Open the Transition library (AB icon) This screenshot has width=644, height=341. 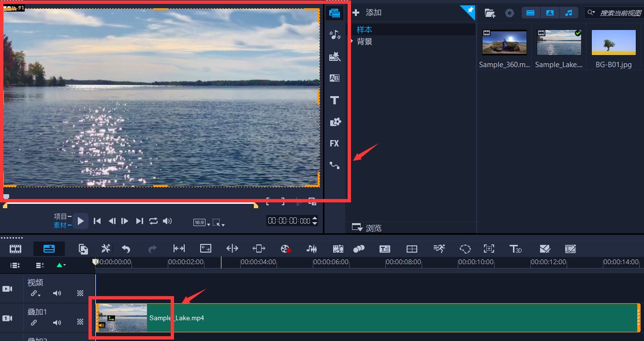(335, 78)
